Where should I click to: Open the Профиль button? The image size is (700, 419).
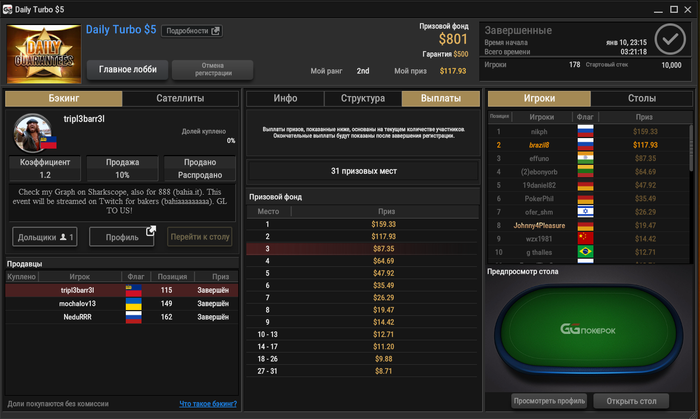122,237
